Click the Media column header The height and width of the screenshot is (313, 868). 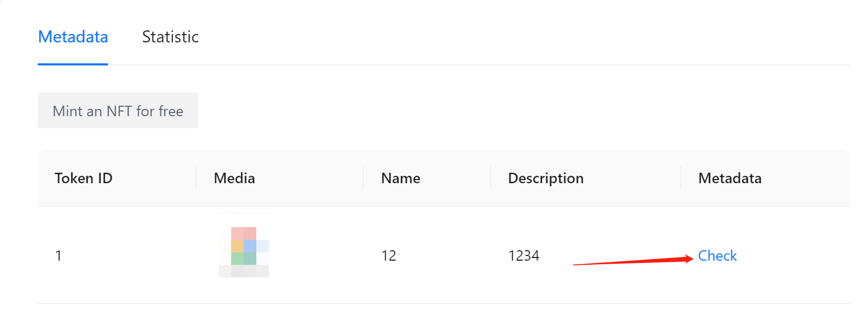[x=234, y=178]
